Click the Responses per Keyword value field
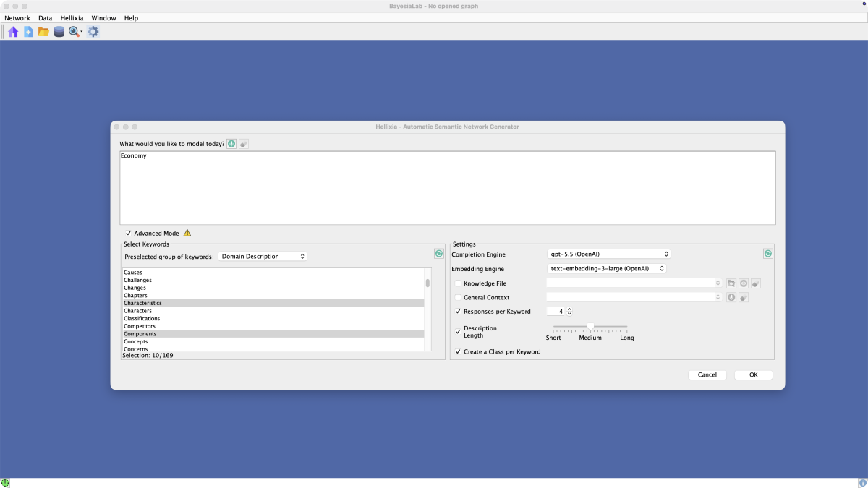Image resolution: width=868 pixels, height=488 pixels. pos(556,312)
